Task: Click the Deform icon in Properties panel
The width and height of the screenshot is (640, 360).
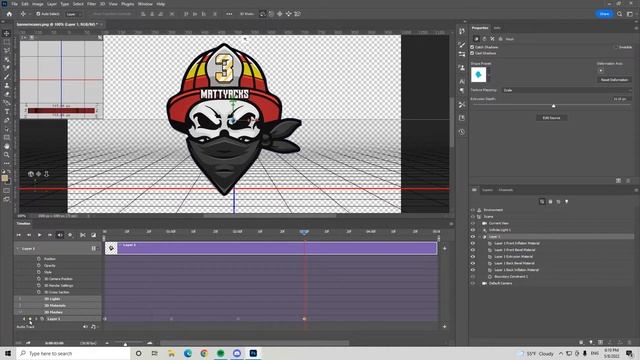Action: 484,39
